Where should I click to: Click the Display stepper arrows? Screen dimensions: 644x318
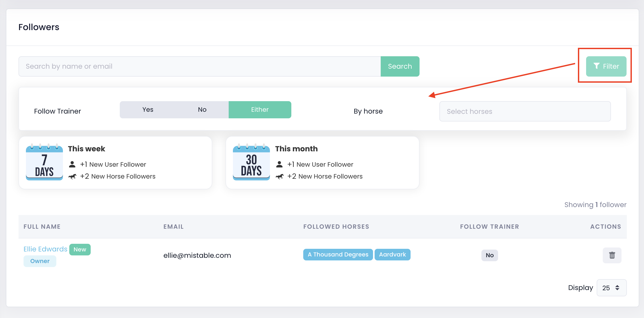618,288
